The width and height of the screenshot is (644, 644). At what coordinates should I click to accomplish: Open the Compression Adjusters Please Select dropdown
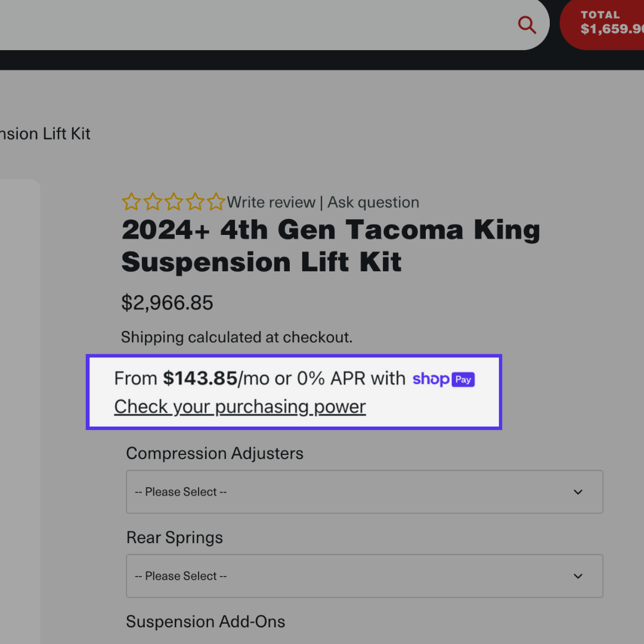(x=364, y=491)
